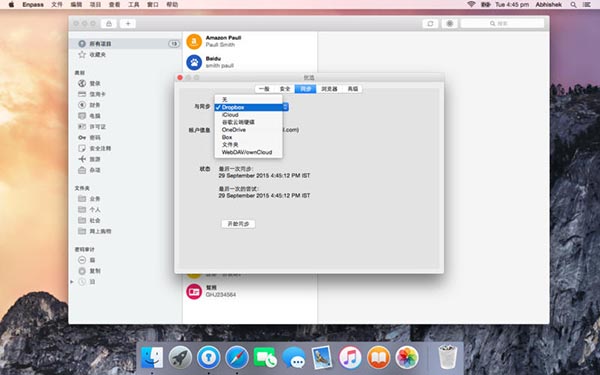This screenshot has height=375, width=600.
Task: Select the Weak passwords audit entry
Action: [x=86, y=260]
